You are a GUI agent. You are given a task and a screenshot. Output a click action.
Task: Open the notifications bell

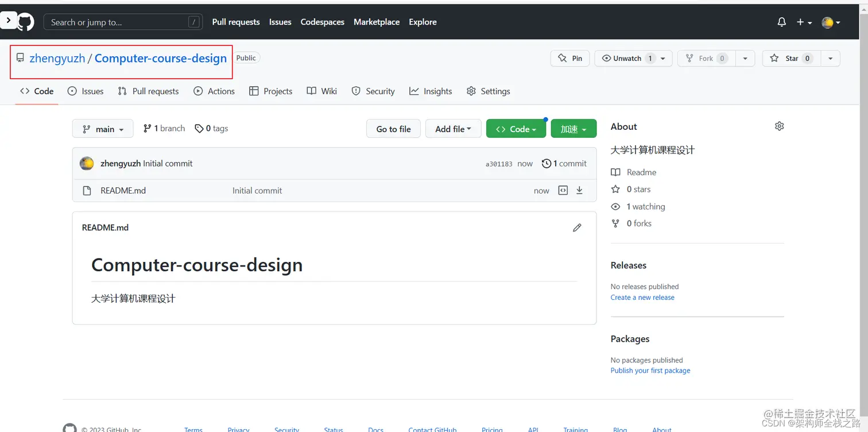point(781,22)
